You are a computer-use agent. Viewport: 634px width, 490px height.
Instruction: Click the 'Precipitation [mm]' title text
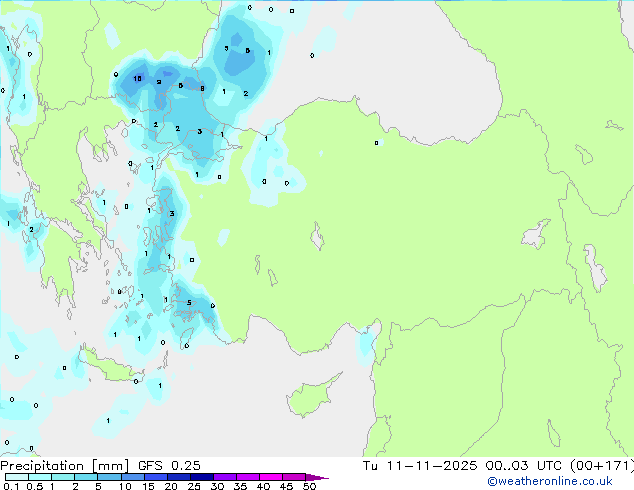[x=65, y=466]
